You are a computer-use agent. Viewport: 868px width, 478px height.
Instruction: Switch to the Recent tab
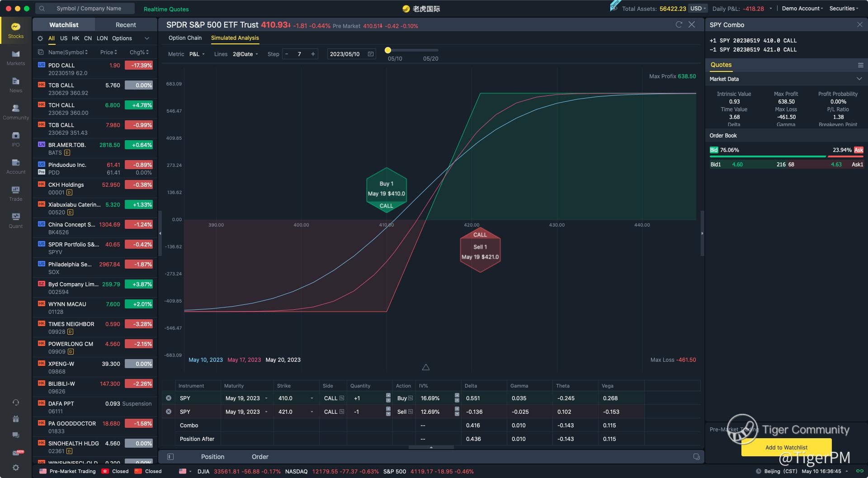(126, 25)
